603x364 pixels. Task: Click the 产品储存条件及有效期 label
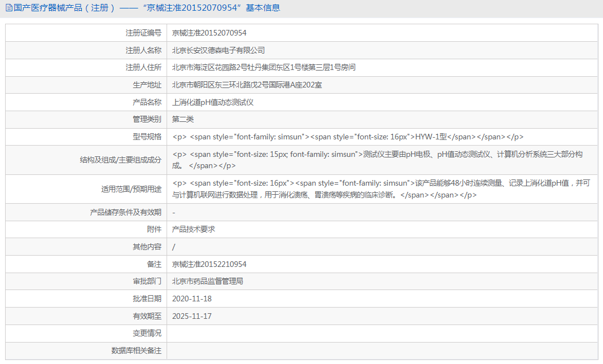point(126,212)
